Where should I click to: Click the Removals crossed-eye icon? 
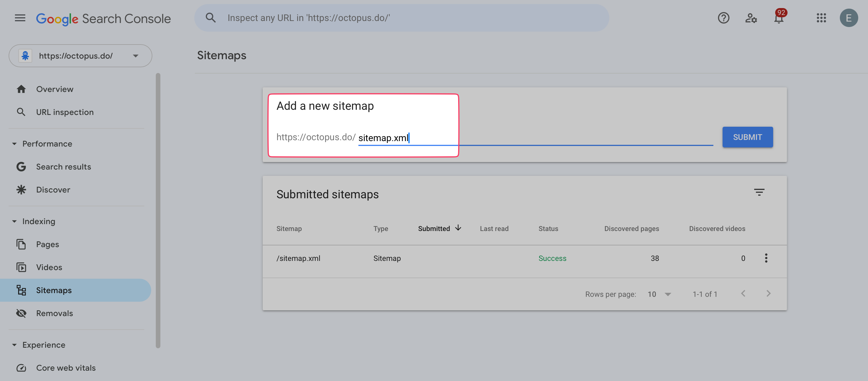pyautogui.click(x=21, y=313)
